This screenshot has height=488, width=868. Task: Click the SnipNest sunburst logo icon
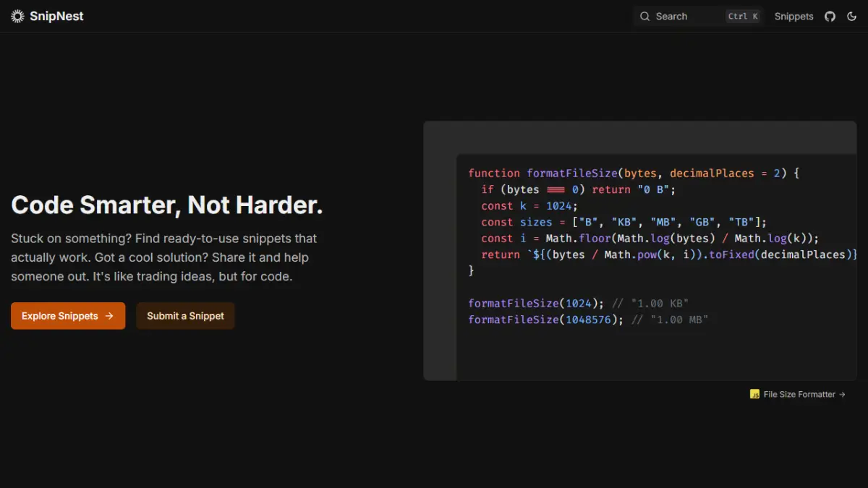(x=18, y=16)
